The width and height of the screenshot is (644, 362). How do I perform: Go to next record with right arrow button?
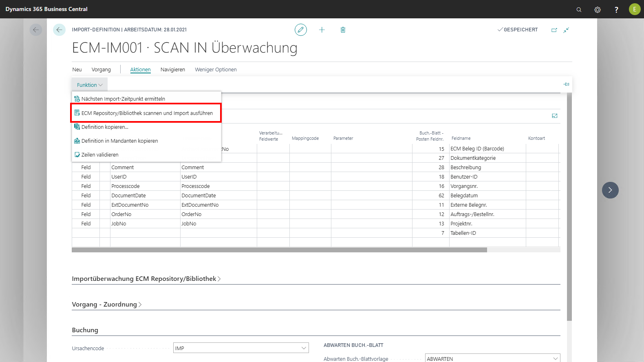tap(610, 190)
